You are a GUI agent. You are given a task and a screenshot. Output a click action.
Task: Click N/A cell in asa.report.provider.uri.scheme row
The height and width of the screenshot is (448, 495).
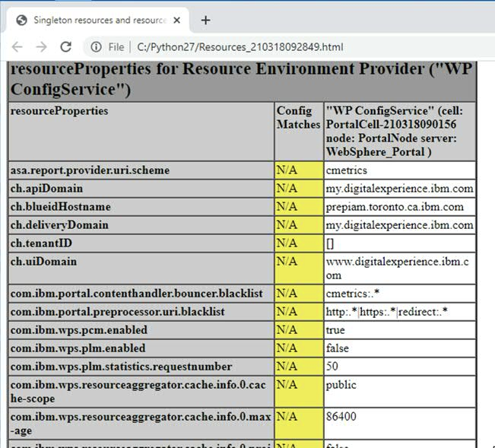[x=299, y=170]
